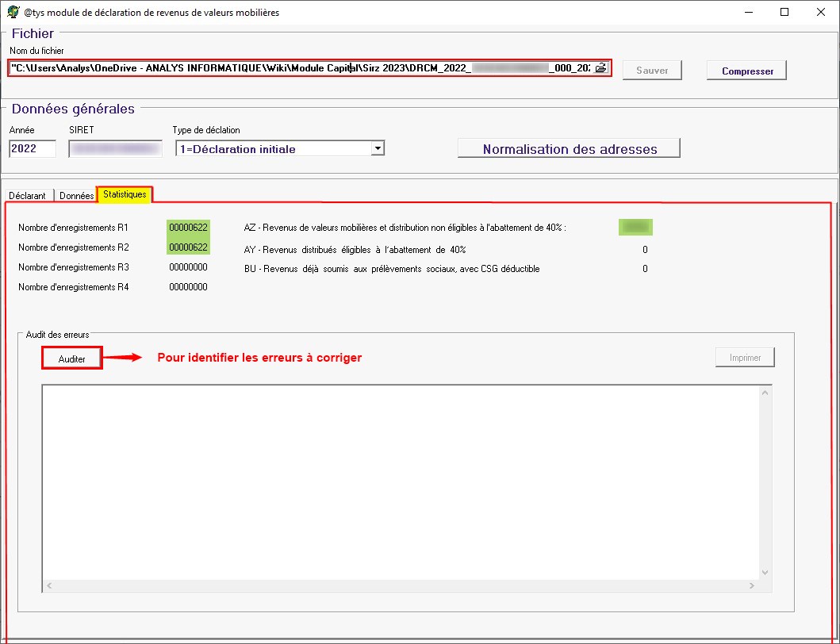Launch Normalisation des adresses

point(569,148)
